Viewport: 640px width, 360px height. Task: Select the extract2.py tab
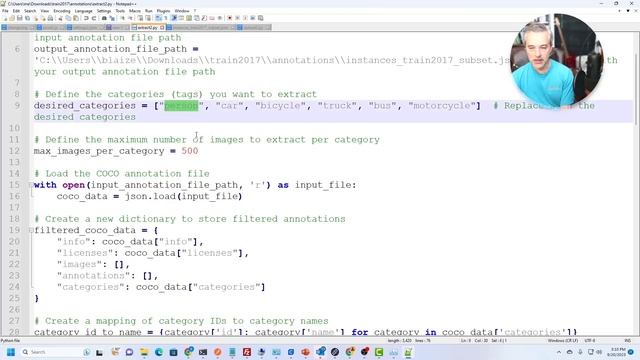pyautogui.click(x=147, y=27)
